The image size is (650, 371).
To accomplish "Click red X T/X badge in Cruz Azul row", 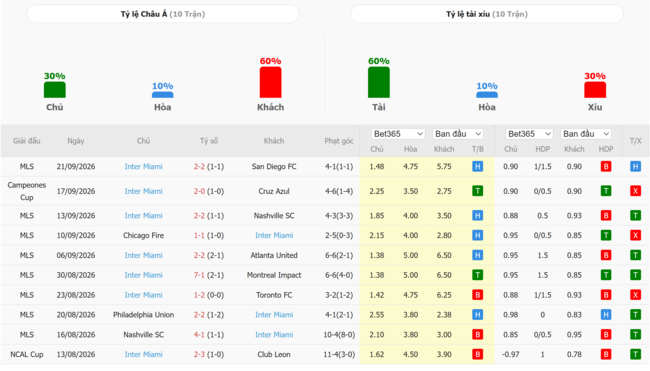I will coord(635,191).
